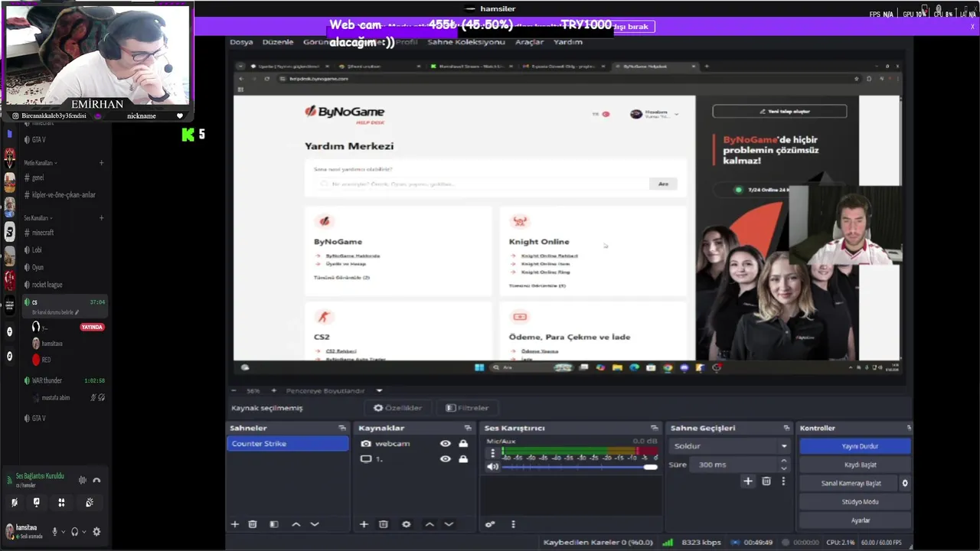The height and width of the screenshot is (551, 980).
Task: Adjust Mic/Aux volume slider
Action: 580,467
